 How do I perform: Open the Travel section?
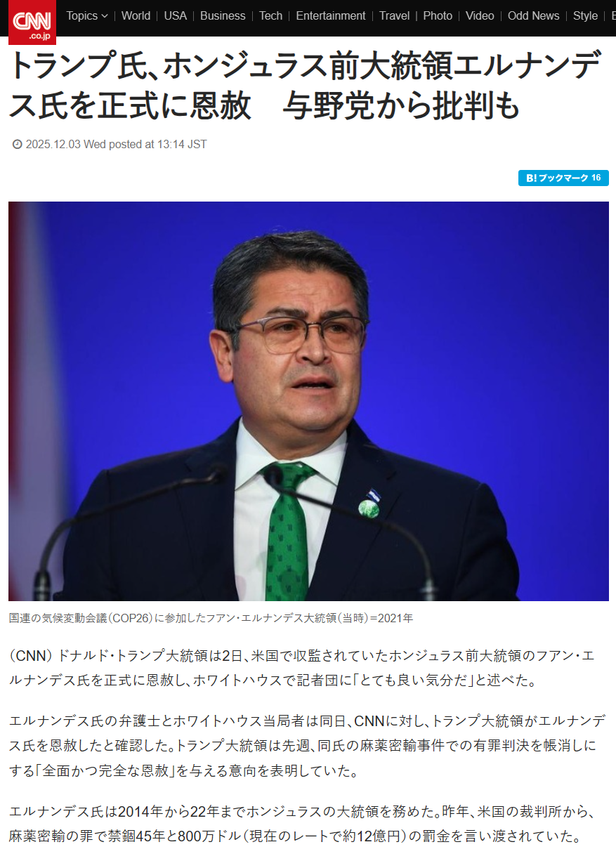[x=394, y=15]
